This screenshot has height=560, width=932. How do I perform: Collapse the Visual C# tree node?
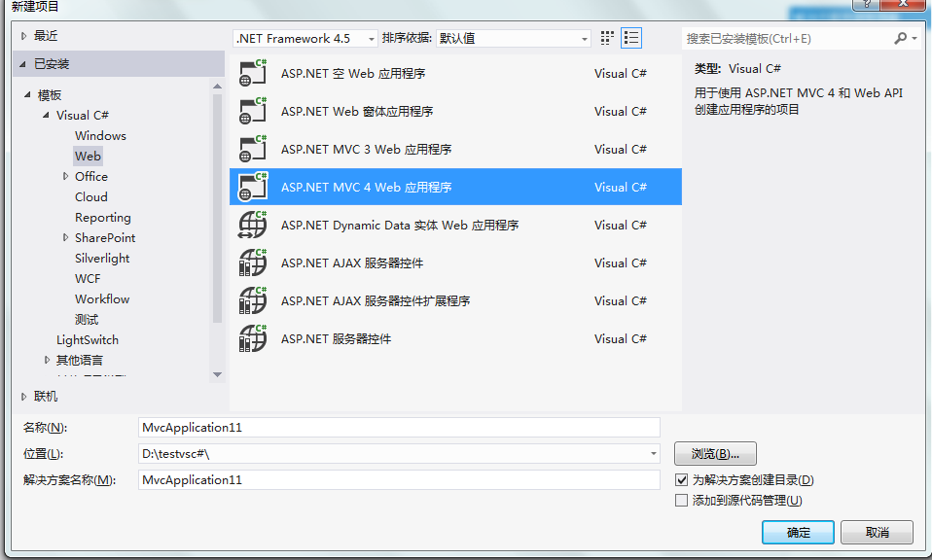click(46, 115)
